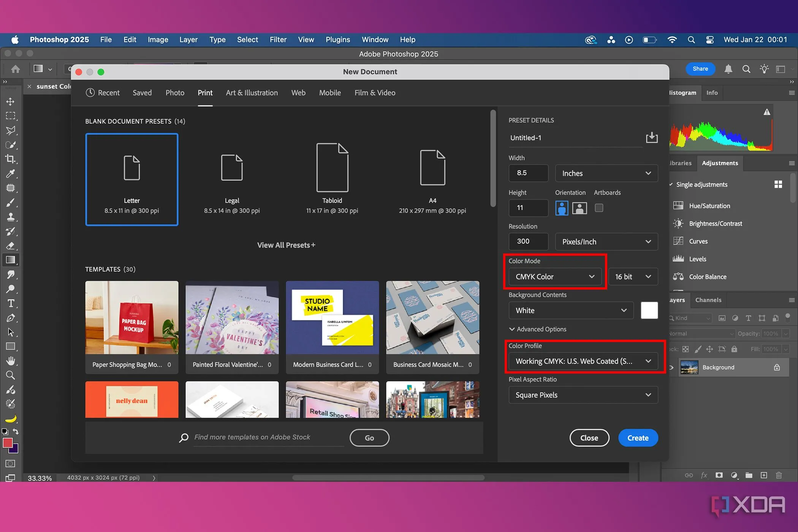Open the Filter menu
The height and width of the screenshot is (532, 798).
(278, 40)
